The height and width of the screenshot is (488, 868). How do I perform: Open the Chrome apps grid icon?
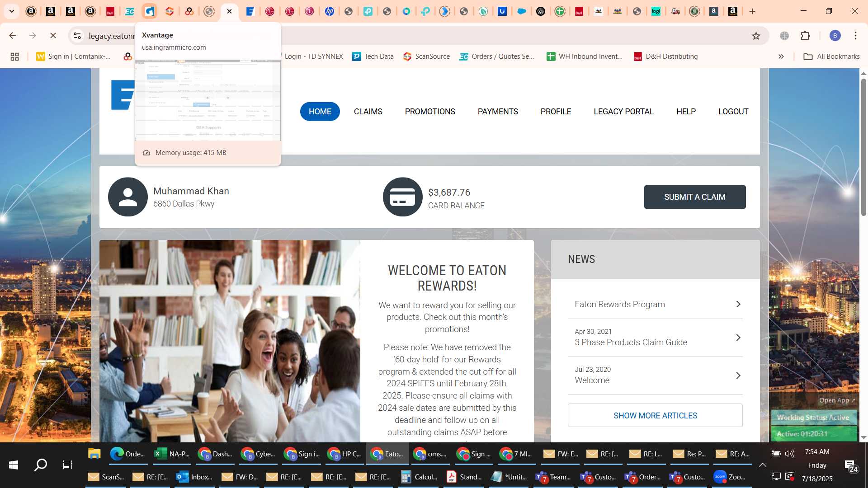[14, 56]
